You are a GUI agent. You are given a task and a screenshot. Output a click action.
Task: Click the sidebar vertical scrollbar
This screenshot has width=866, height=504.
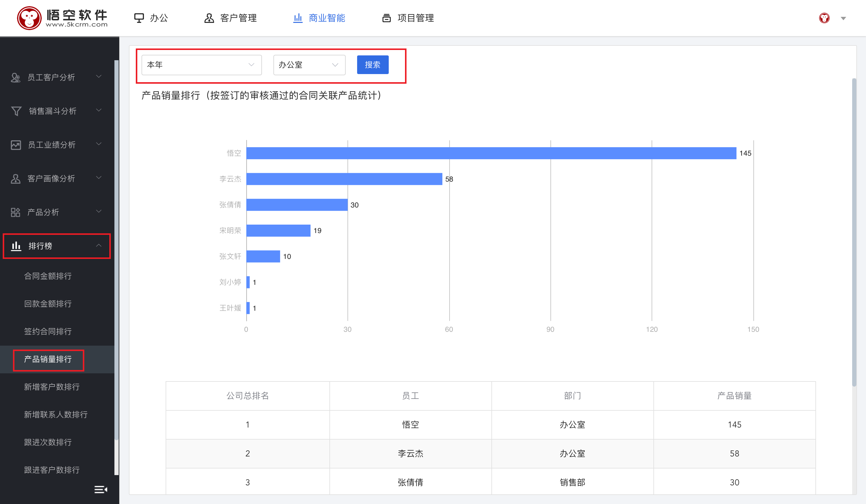coord(117,250)
